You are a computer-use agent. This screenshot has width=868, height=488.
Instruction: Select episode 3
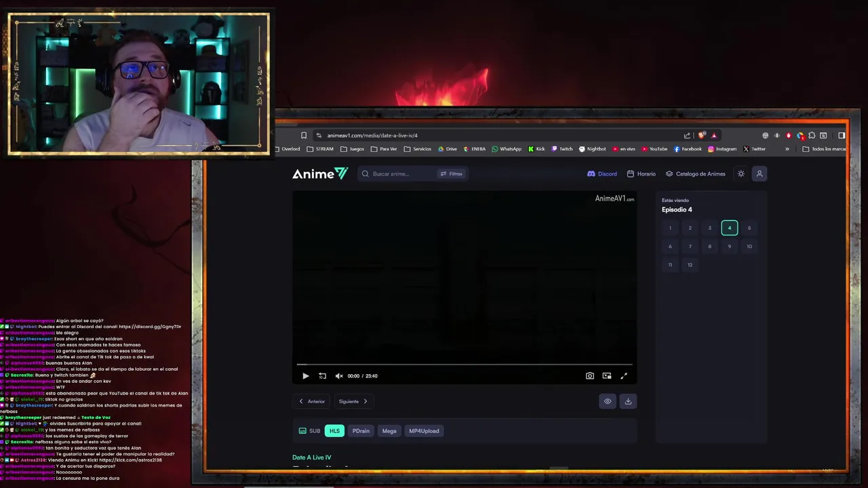[x=710, y=228]
